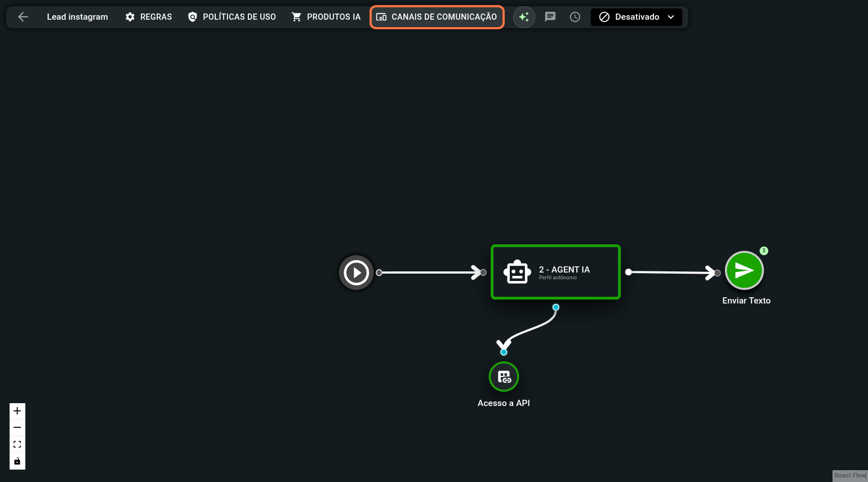The image size is (868, 482).
Task: Open the chat message icon
Action: click(x=550, y=17)
